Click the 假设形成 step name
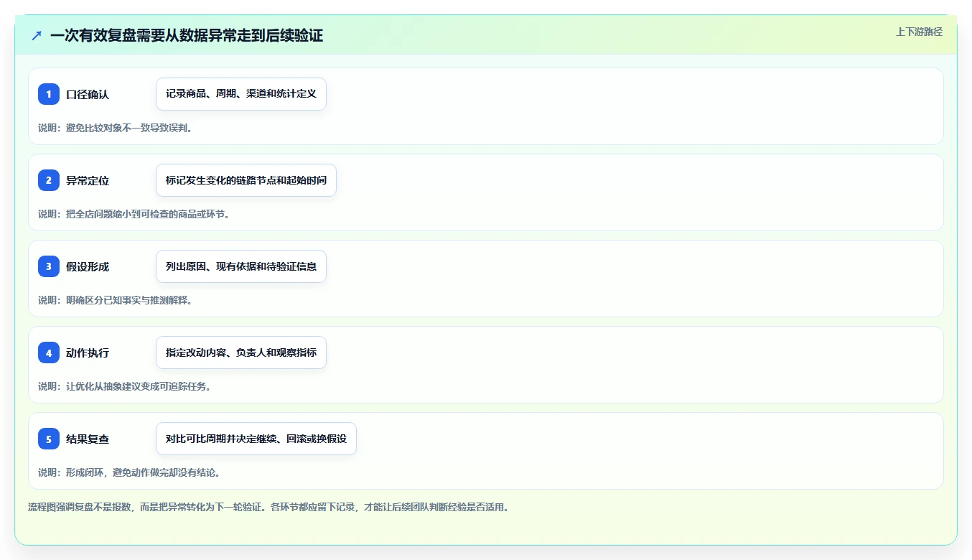Screen dimensions: 972x560 coord(88,266)
